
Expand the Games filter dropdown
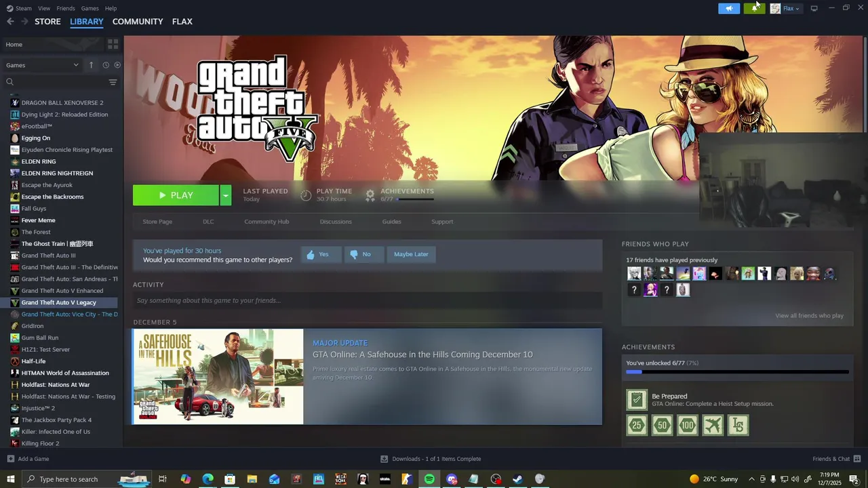pos(42,65)
